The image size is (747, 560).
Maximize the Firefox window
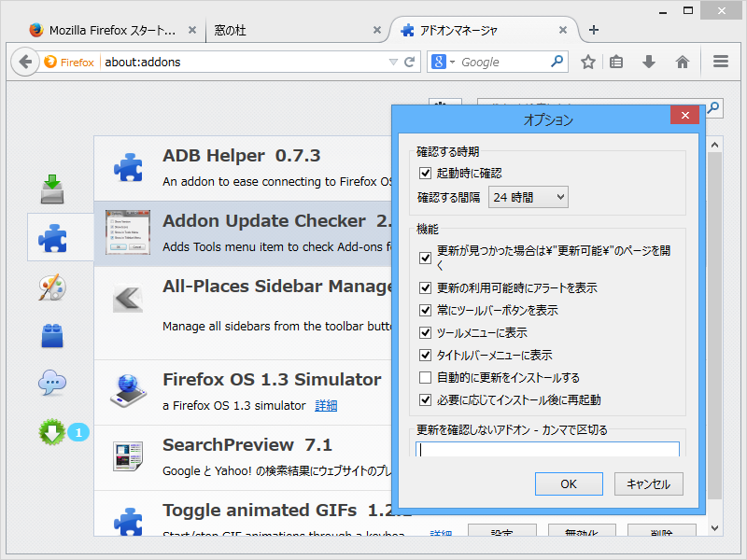point(687,11)
